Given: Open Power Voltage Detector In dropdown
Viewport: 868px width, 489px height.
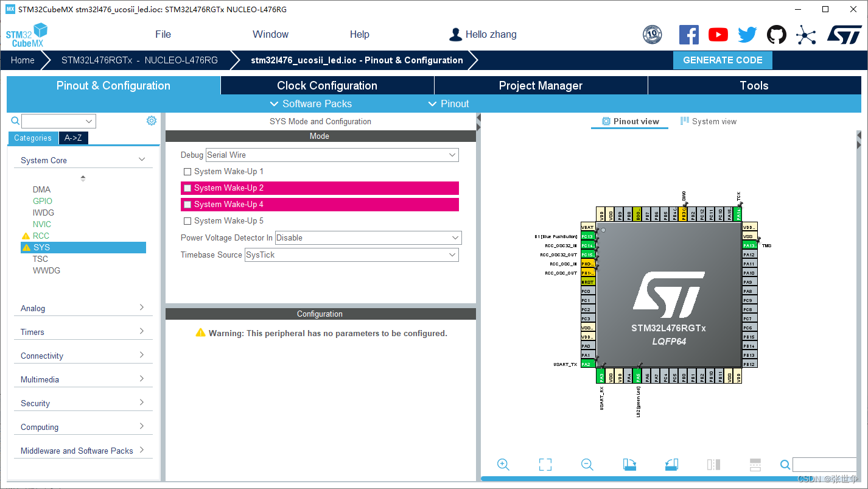Looking at the screenshot, I should pos(368,238).
